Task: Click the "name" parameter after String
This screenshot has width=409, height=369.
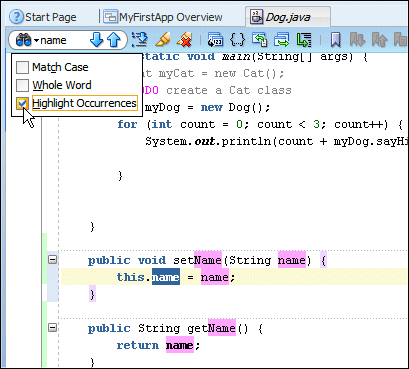Action: (292, 260)
